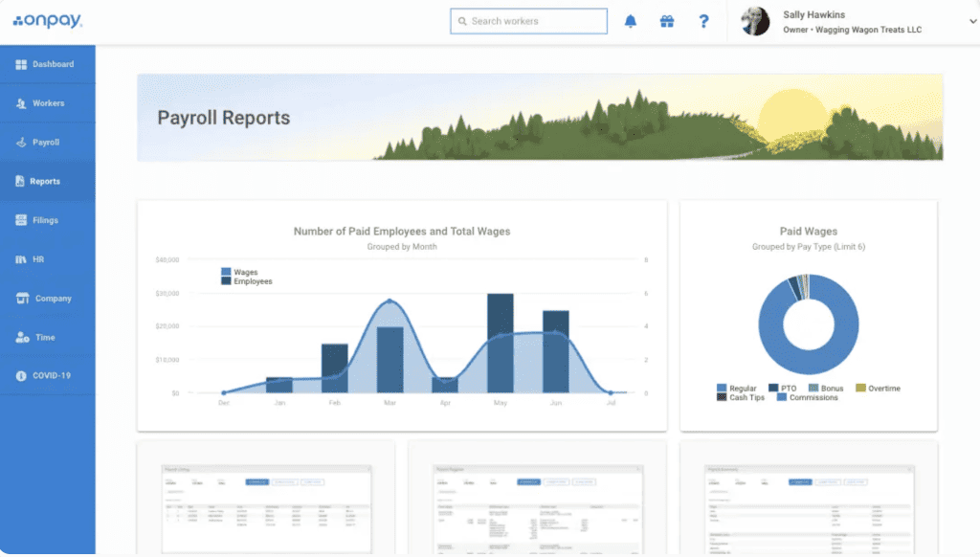Open HR sidebar label
This screenshot has height=557, width=980.
coord(38,259)
